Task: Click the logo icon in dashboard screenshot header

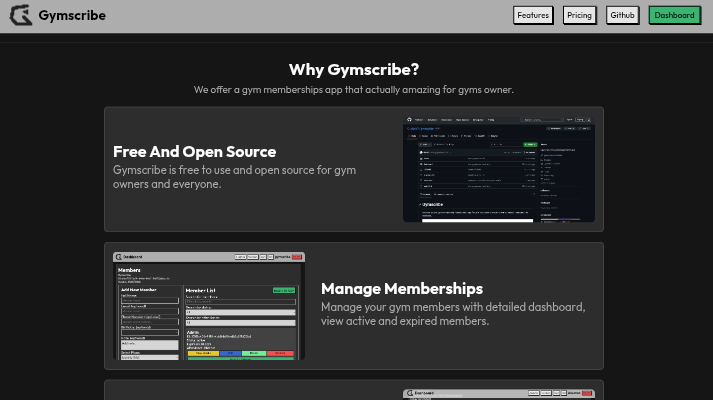Action: [x=119, y=257]
